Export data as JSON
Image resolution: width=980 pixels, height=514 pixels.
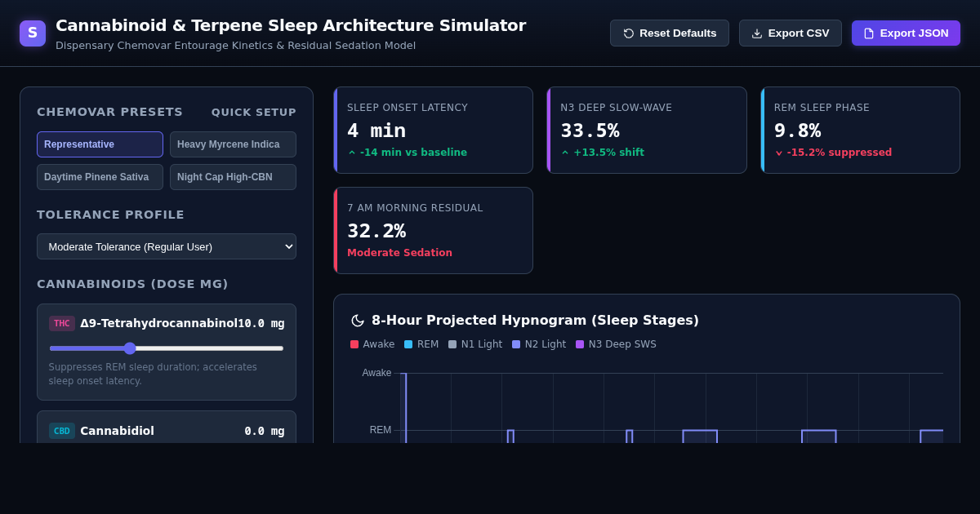[x=906, y=33]
